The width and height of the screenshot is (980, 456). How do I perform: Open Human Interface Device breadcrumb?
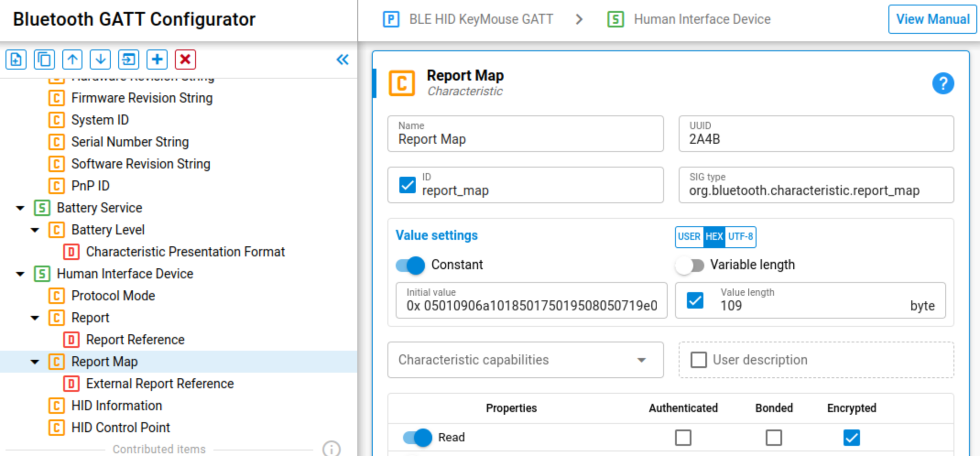702,19
